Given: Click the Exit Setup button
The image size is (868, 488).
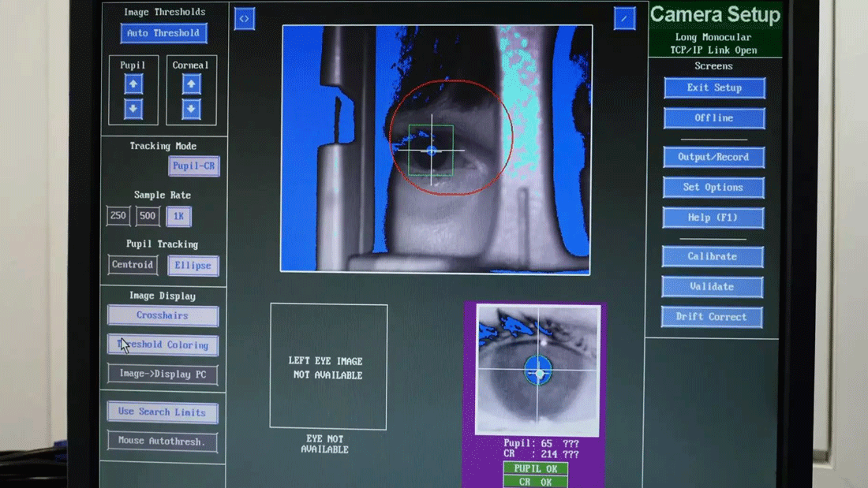Looking at the screenshot, I should pyautogui.click(x=714, y=88).
